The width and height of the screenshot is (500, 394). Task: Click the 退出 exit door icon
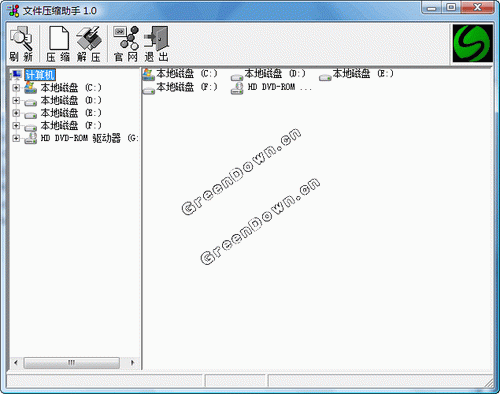coord(156,44)
